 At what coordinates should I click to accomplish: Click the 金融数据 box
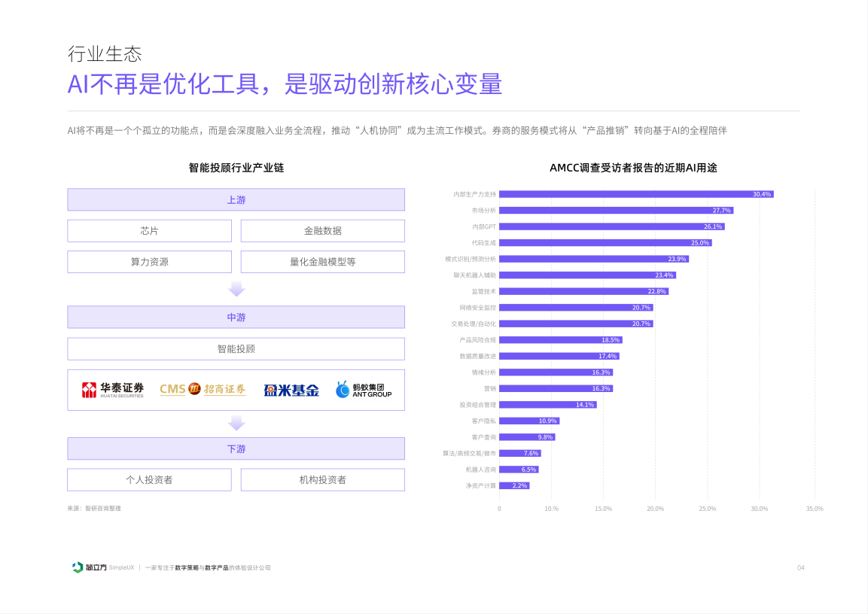(x=322, y=231)
